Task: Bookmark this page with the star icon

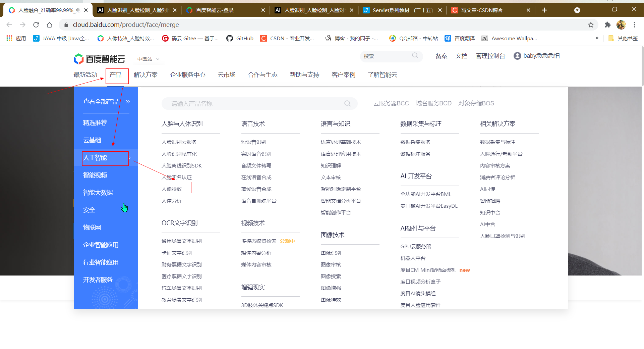Action: [x=591, y=24]
